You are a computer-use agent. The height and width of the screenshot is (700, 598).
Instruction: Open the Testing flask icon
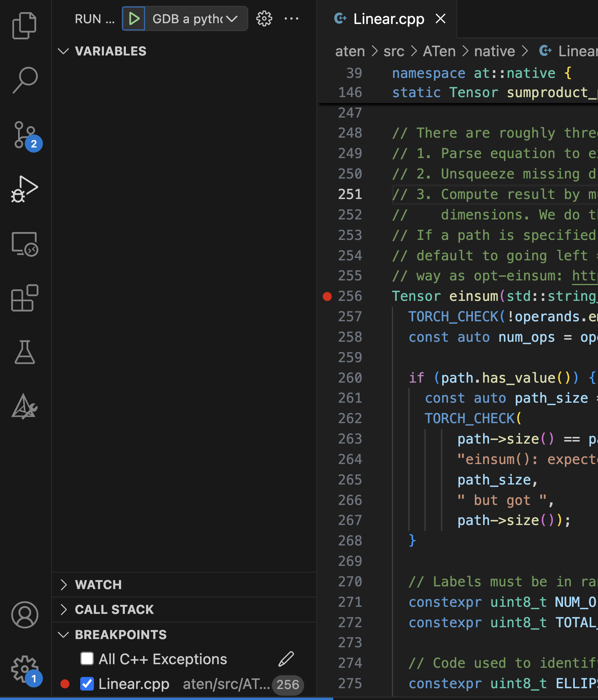click(24, 352)
